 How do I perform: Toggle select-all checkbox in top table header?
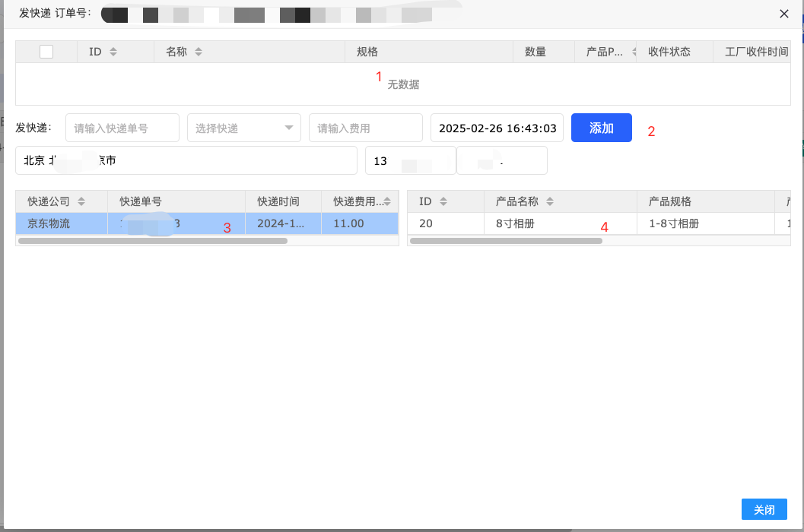46,52
